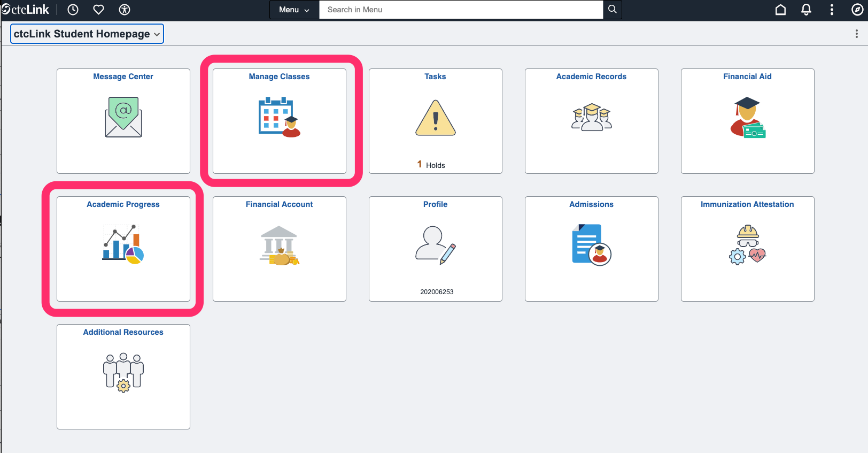Open the Academic Progress tile title
Screen dimensions: 868x453
click(123, 204)
